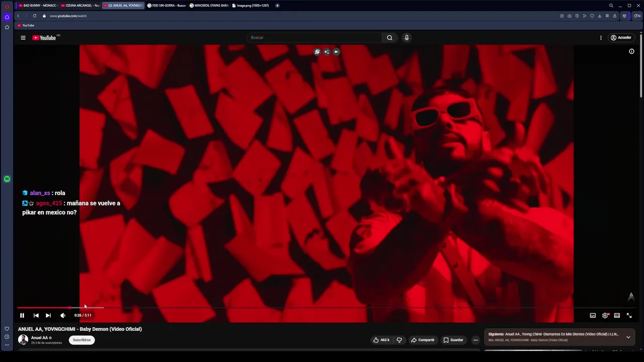Pause the video playback
The image size is (644, 362).
pos(22,315)
